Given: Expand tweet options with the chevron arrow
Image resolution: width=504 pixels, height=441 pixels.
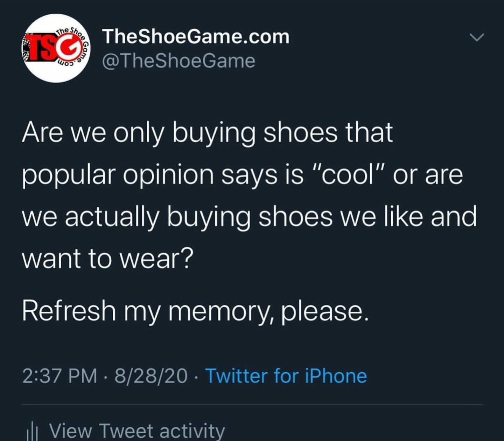Looking at the screenshot, I should click(477, 37).
